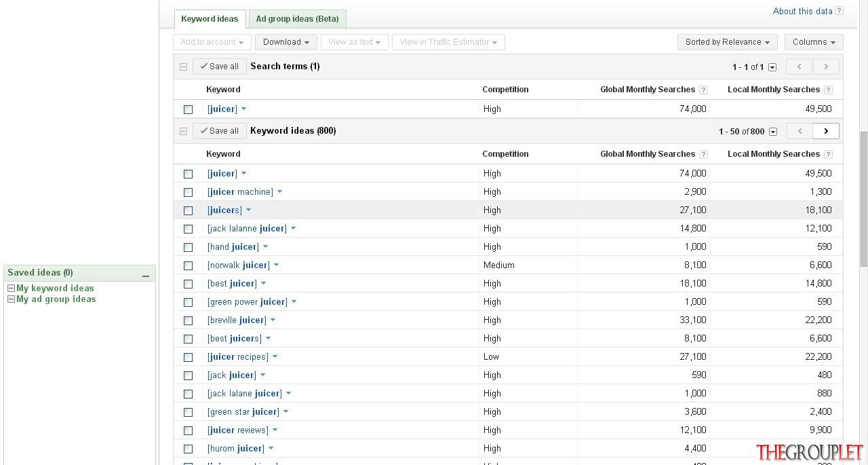Switch to Ad group ideas (Beta) tab
The width and height of the screenshot is (868, 465).
tap(298, 19)
